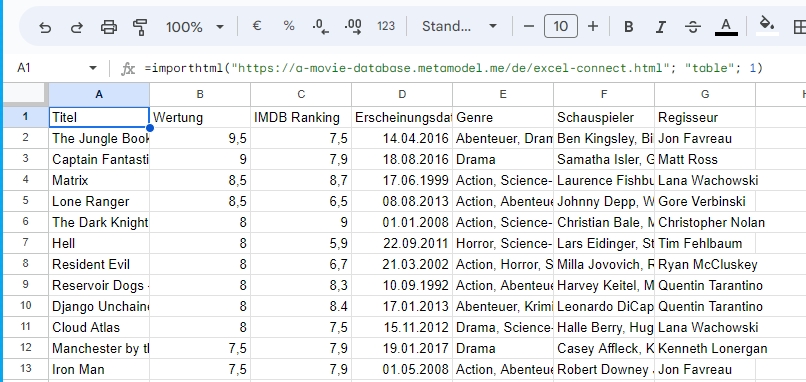Increase font size with plus button

tap(593, 26)
